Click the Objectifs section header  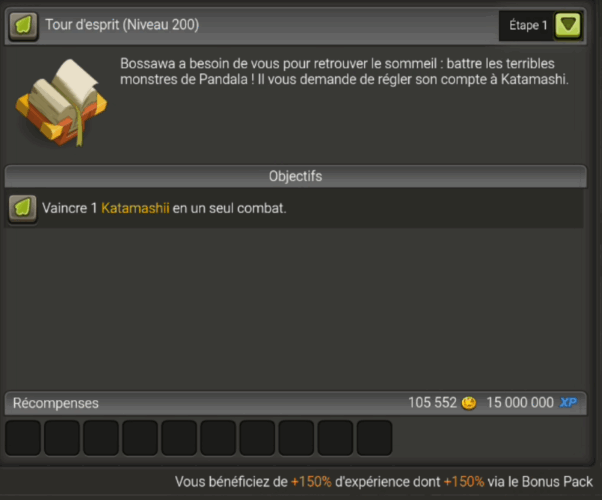tap(295, 176)
